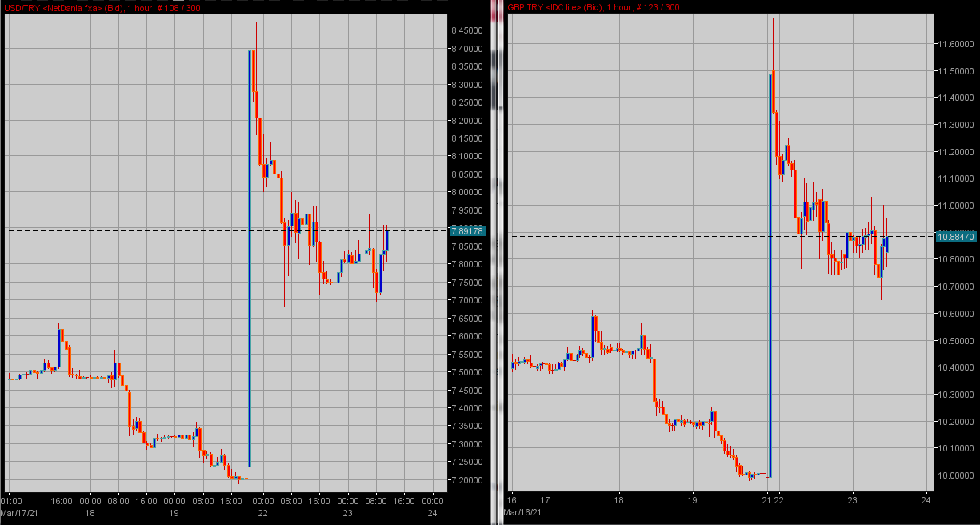Click the tall blue spike candle in GBP TRY chart
Image resolution: width=980 pixels, height=525 pixels.
770,272
